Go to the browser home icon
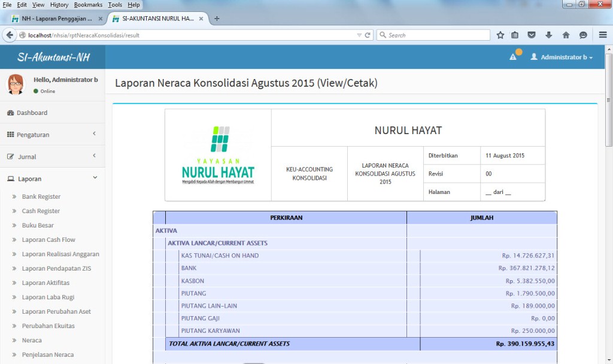The image size is (613, 364). 566,35
